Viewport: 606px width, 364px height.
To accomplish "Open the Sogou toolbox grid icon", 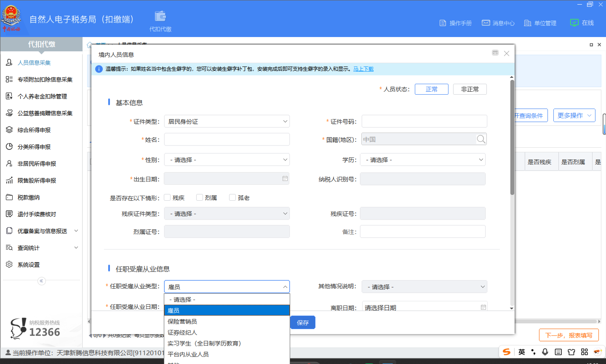I will [x=584, y=352].
